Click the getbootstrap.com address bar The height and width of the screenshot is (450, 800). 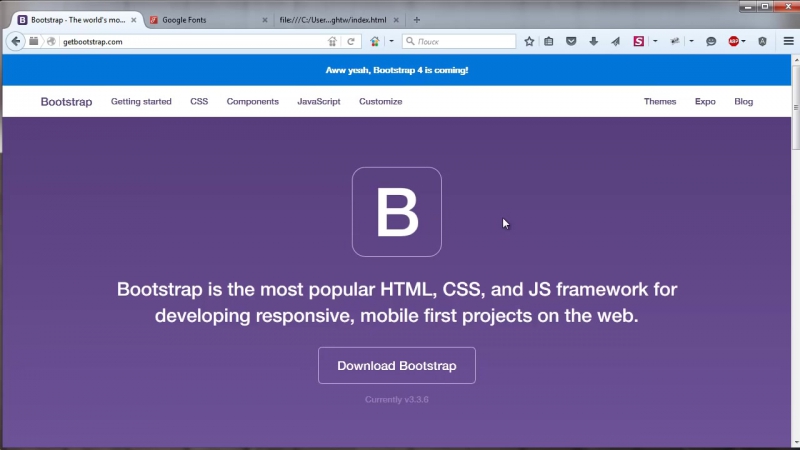(194, 41)
